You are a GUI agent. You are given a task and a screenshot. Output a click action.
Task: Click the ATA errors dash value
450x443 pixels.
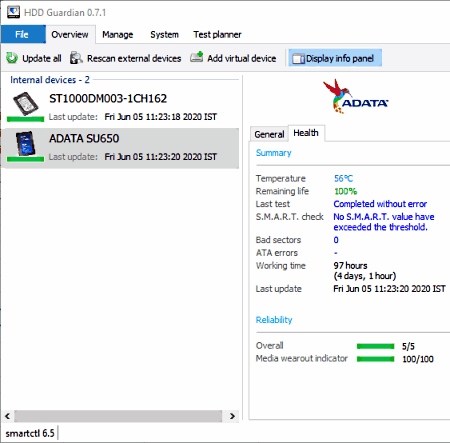pyautogui.click(x=336, y=253)
